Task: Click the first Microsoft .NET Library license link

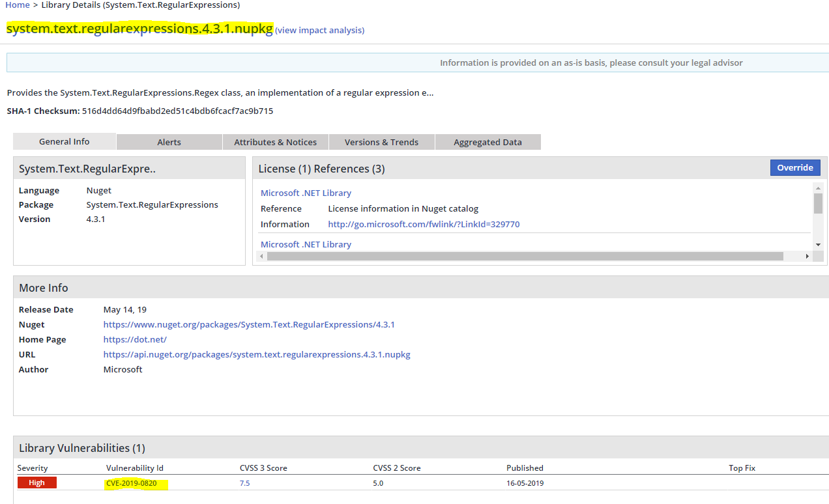Action: coord(306,193)
